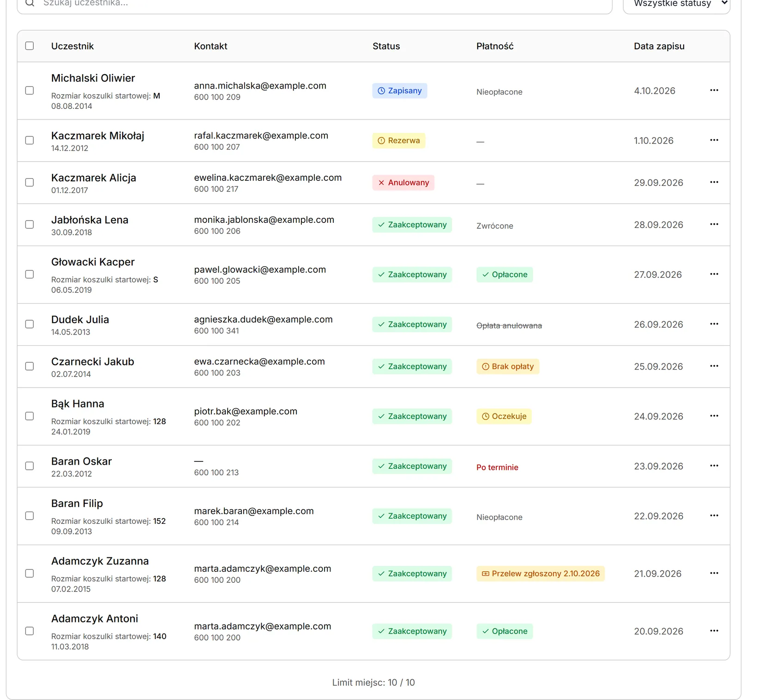Mark the Baran Oskar checkbox
The image size is (757, 700).
[x=30, y=466]
